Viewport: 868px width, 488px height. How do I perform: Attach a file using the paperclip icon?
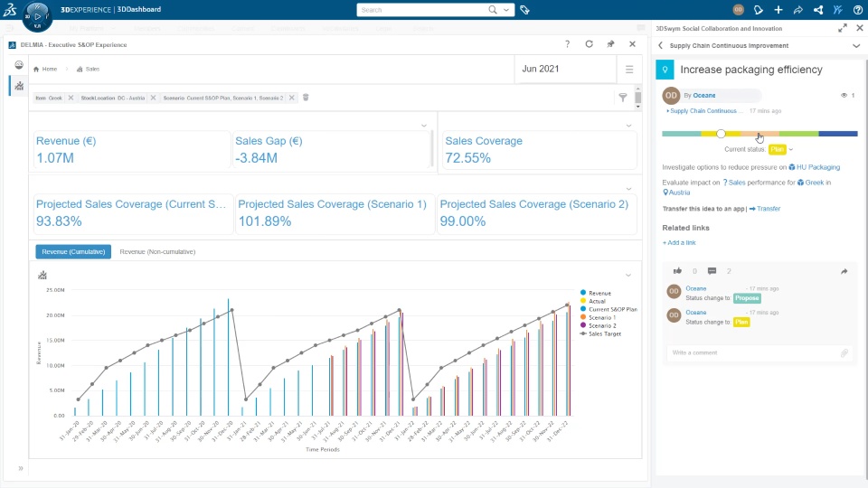click(844, 353)
